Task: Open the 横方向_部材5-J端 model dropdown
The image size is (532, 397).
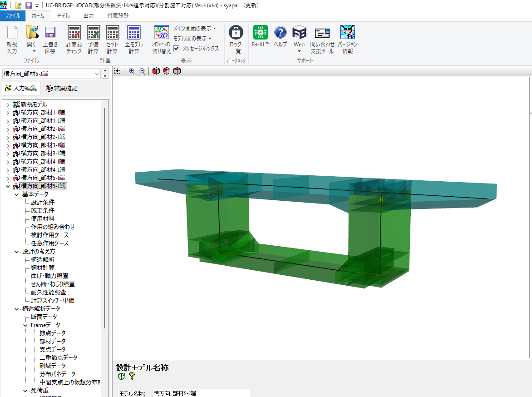Action: (x=97, y=74)
